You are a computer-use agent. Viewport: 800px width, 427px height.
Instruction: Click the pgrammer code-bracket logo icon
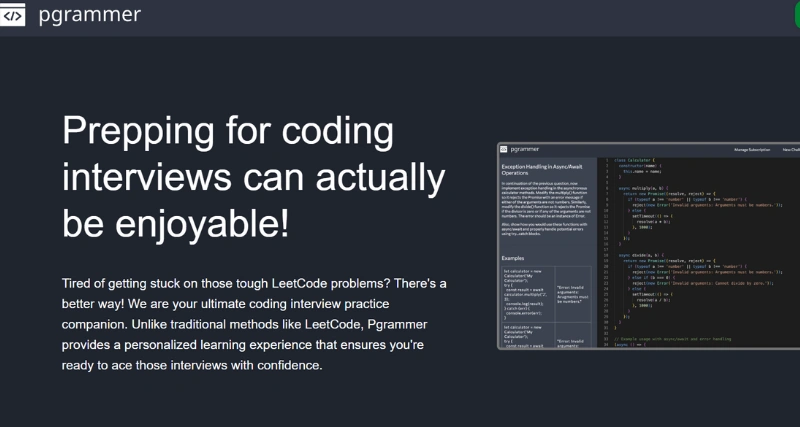coord(13,15)
